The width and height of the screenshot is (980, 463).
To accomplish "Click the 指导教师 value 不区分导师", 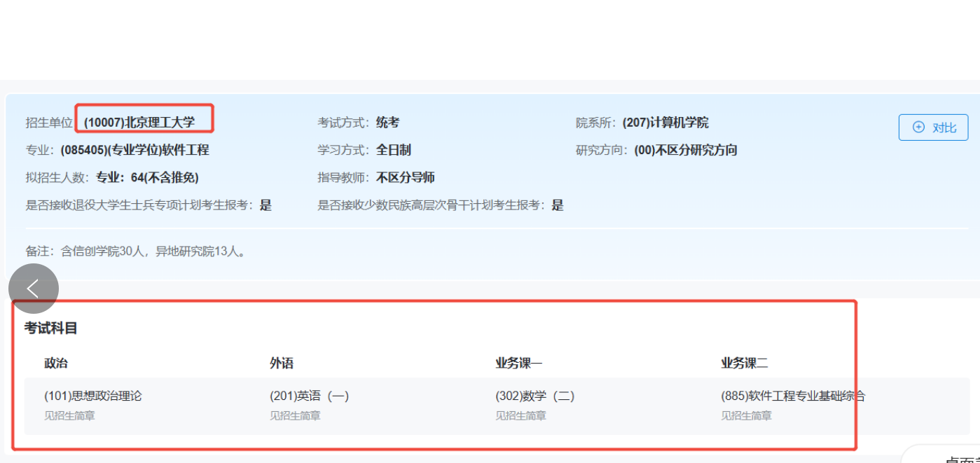I will pos(406,177).
